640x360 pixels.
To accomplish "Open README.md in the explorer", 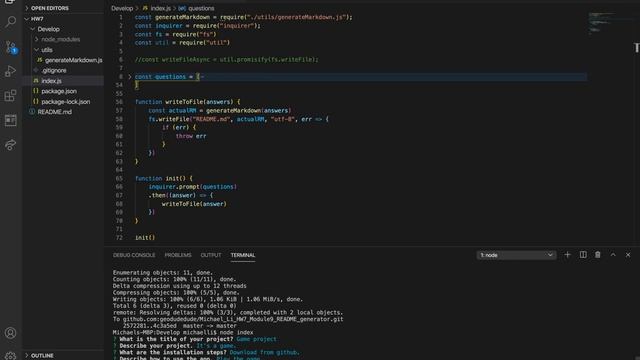I will click(x=54, y=112).
